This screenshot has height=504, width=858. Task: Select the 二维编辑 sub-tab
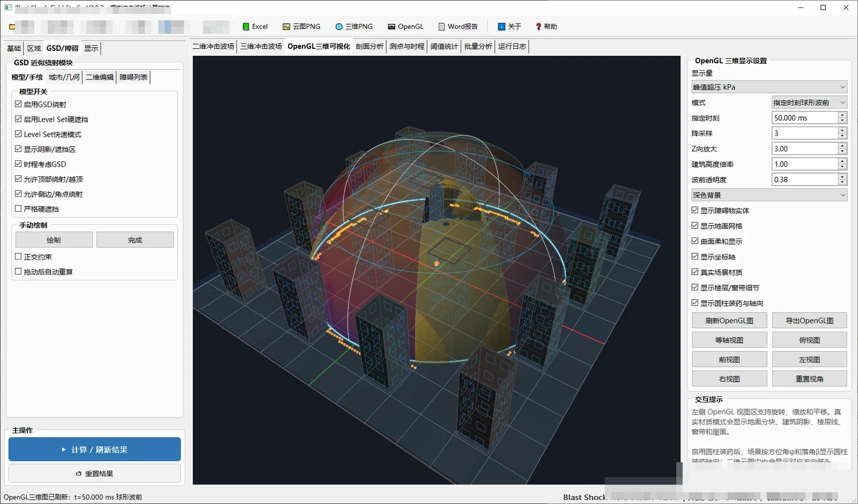[100, 77]
